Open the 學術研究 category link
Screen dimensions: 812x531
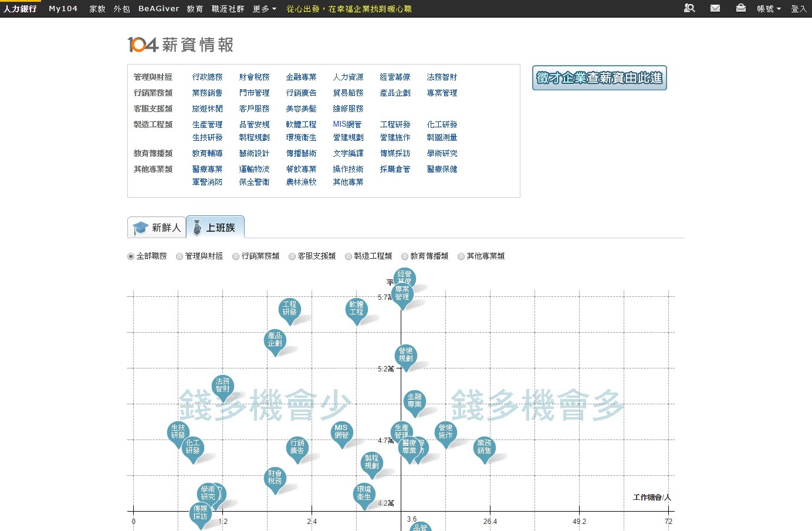pos(442,153)
